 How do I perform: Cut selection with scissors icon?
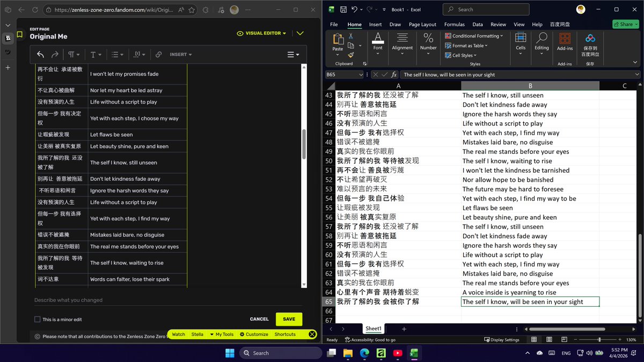pos(351,36)
